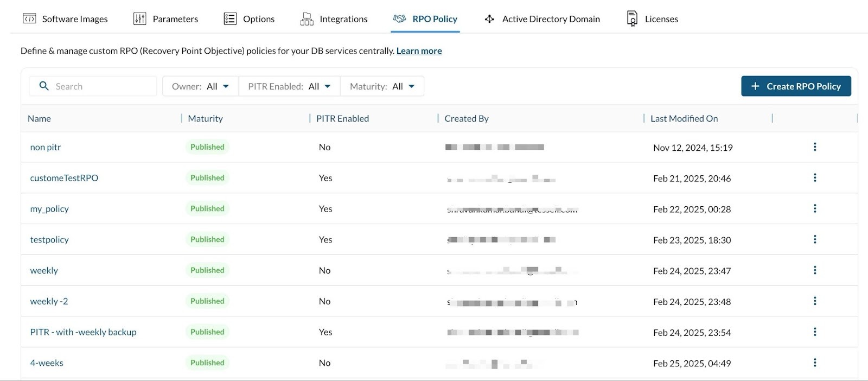Expand the Owner filter dropdown

[x=200, y=86]
